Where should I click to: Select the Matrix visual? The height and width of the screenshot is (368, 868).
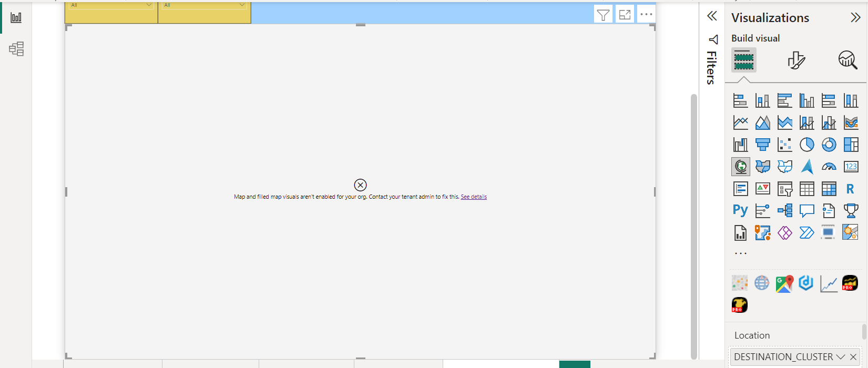click(829, 189)
